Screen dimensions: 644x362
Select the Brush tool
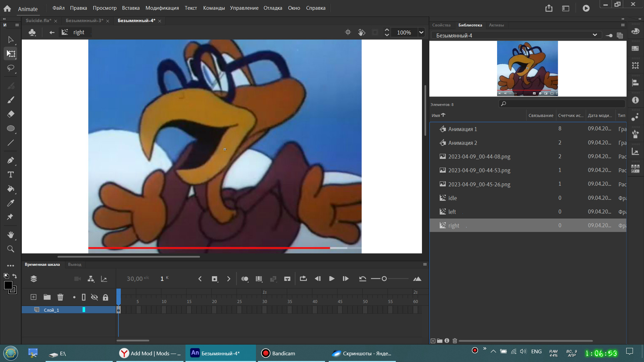click(x=11, y=100)
